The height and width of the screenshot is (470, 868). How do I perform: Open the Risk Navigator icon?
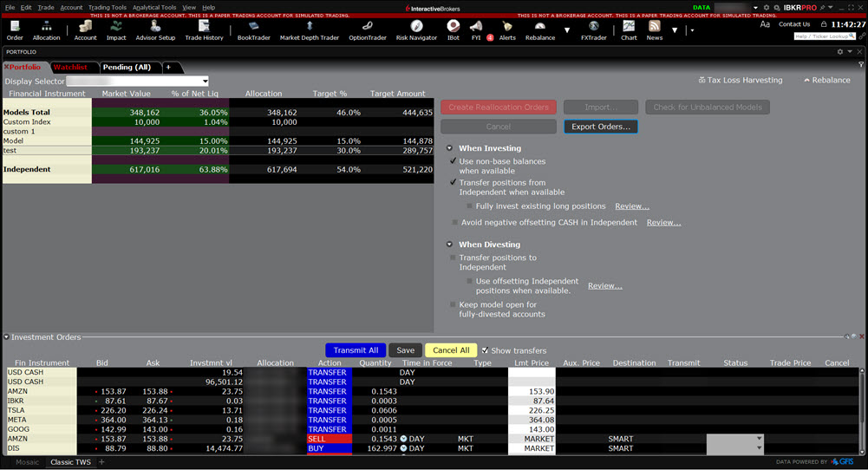click(x=416, y=29)
